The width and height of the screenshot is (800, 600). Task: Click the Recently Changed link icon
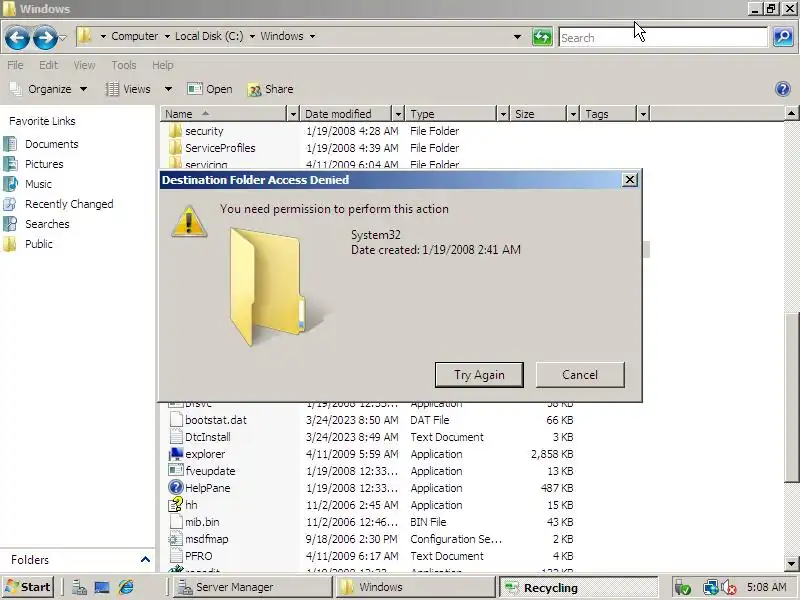point(10,204)
